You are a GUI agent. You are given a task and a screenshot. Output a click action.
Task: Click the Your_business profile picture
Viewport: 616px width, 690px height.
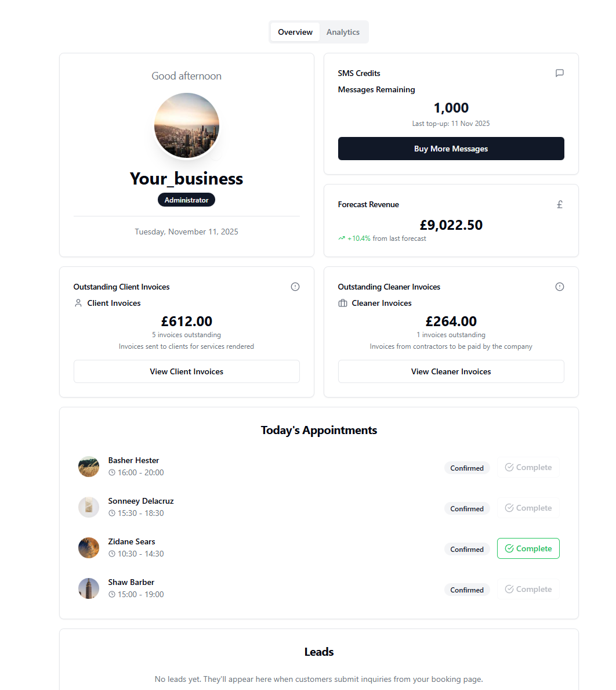point(186,125)
